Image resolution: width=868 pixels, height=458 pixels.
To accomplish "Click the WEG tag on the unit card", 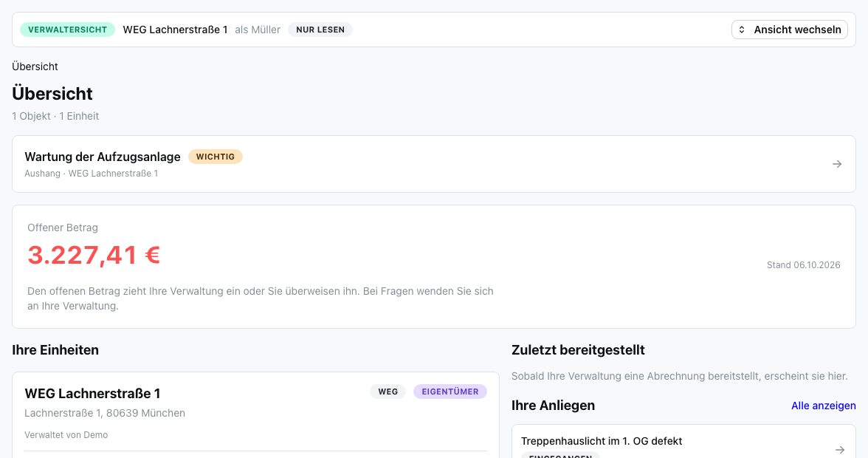I will (388, 392).
